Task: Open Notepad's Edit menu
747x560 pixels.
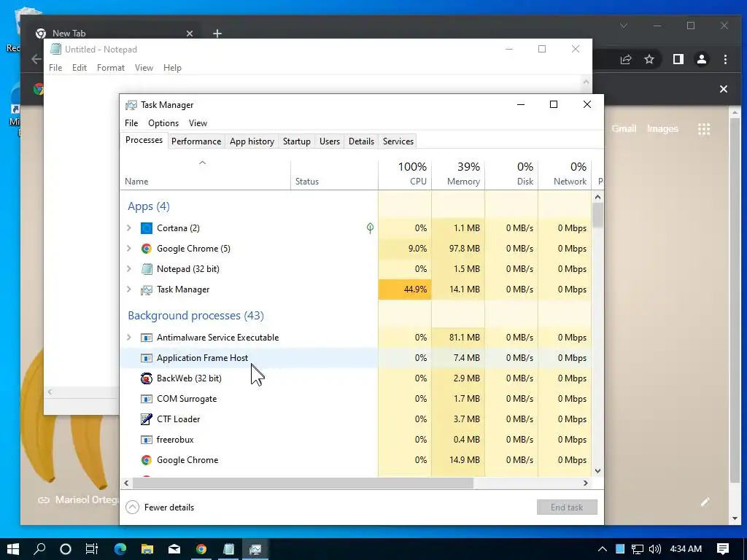Action: (x=79, y=68)
